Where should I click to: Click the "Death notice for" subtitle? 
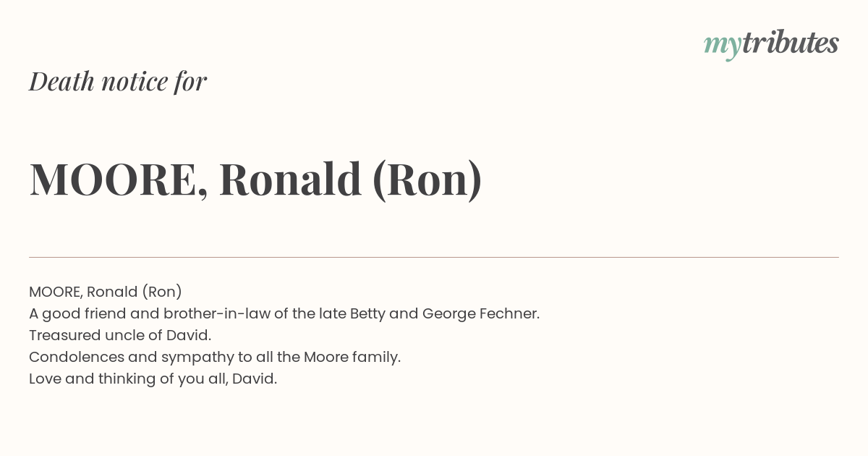coord(118,81)
